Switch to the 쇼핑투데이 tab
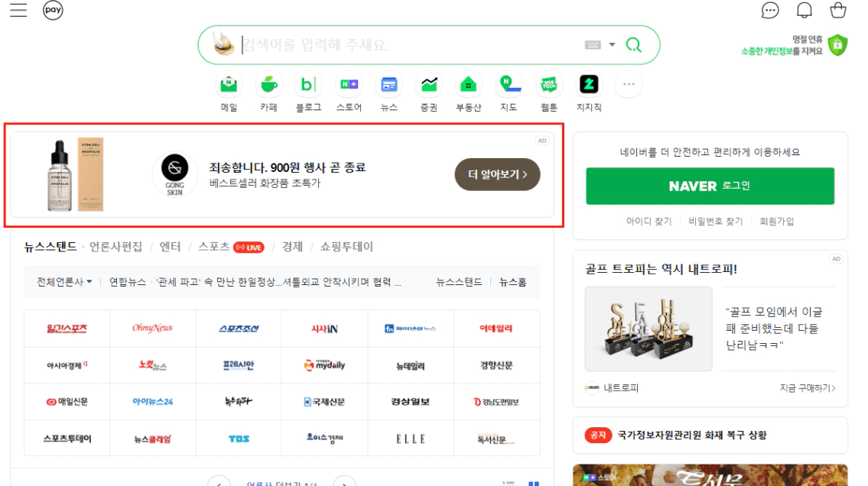Image resolution: width=868 pixels, height=486 pixels. (346, 247)
